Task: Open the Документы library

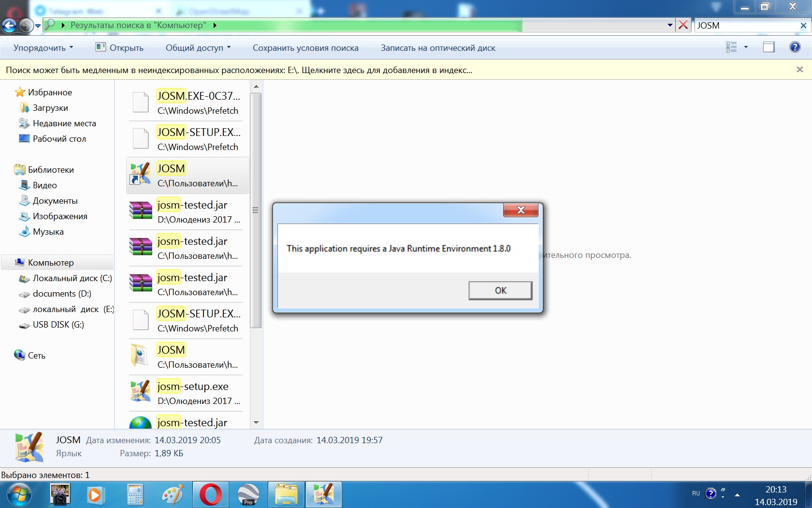Action: click(48, 200)
